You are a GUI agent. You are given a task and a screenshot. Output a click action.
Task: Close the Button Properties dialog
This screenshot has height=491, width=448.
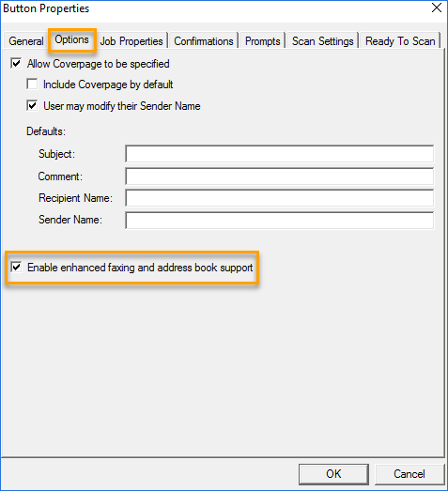(437, 8)
